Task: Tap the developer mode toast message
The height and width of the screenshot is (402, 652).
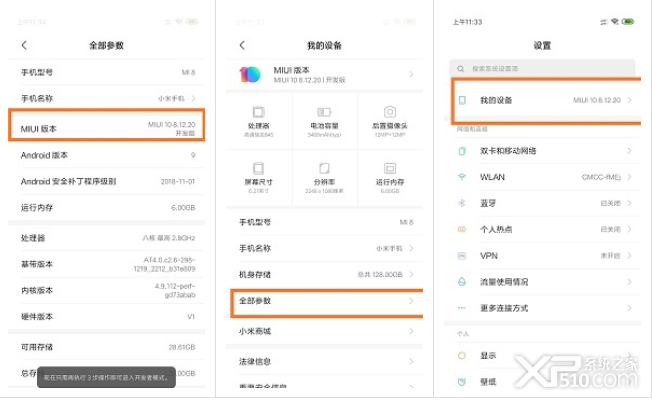Action: point(106,377)
